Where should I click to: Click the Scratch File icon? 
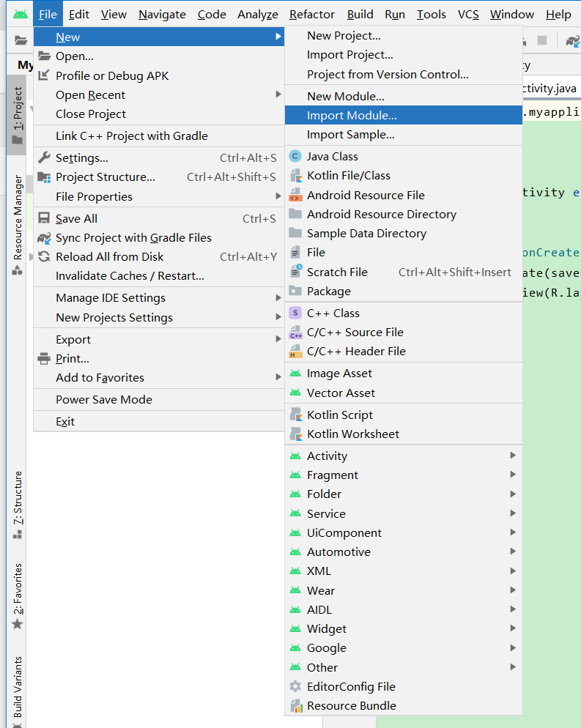point(295,272)
